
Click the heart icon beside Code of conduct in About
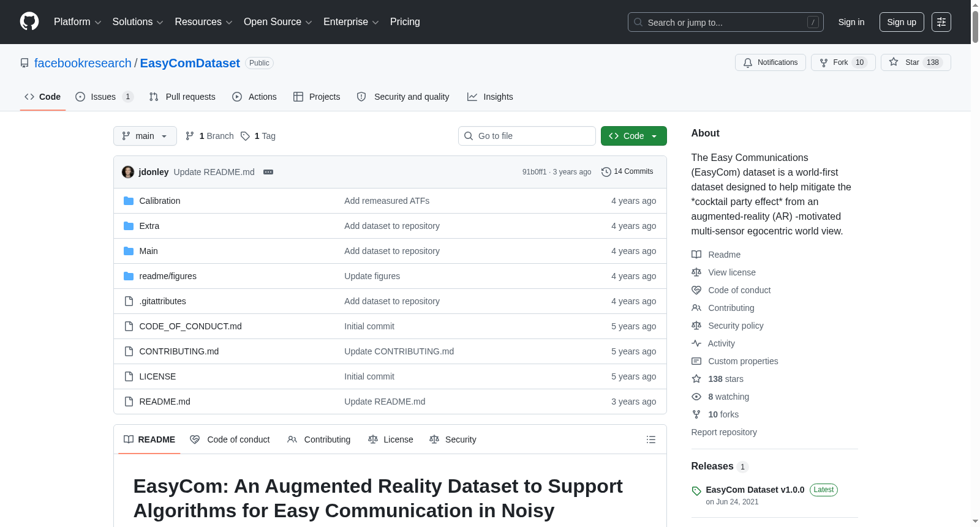click(696, 290)
